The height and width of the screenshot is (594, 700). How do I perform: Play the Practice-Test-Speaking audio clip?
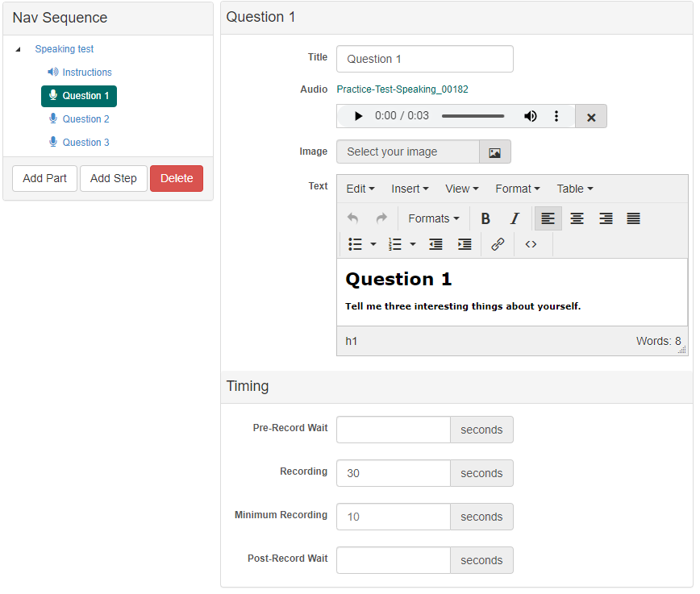tap(358, 116)
